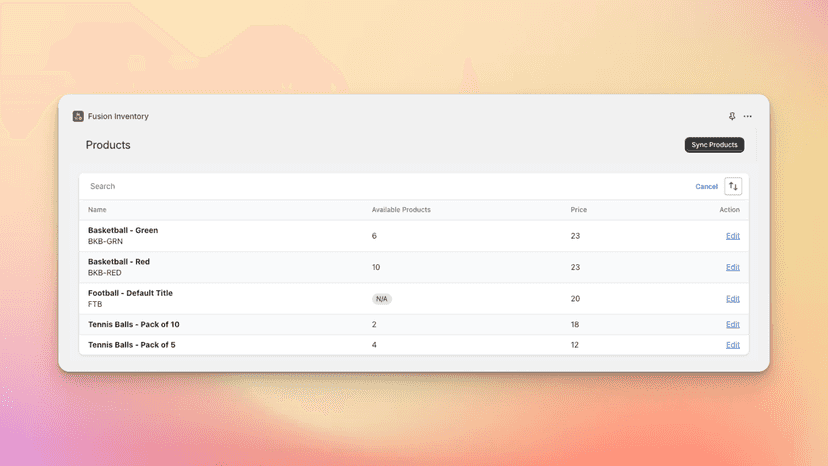This screenshot has width=828, height=466.
Task: Click price 23 in Basketball - Red row
Action: 575,267
